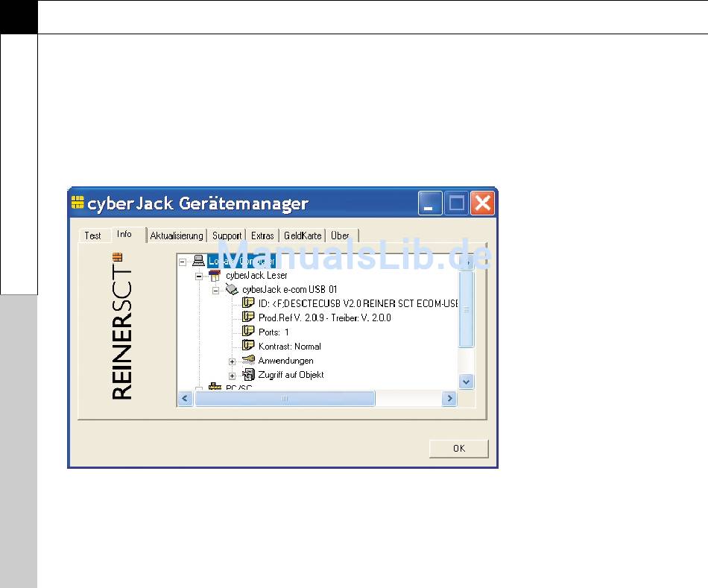Close the cyberJack Gerätemanager window

[482, 203]
